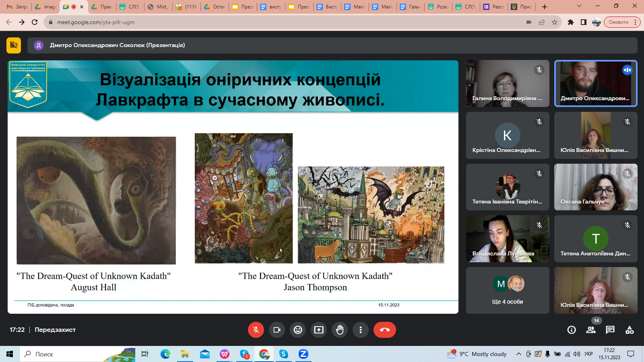Screen dimensions: 644x362
Task: Open the Ще 4 особи participants tile
Action: tap(507, 290)
